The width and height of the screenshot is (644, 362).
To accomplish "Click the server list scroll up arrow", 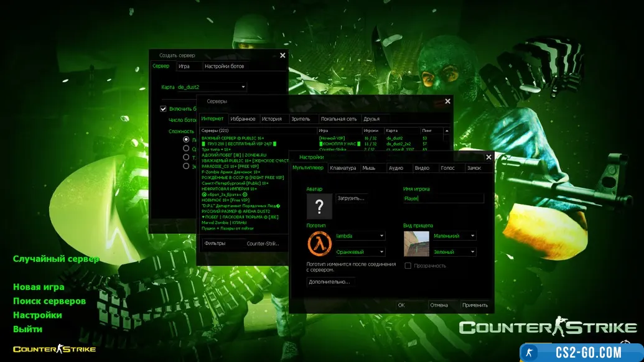I will click(x=446, y=131).
